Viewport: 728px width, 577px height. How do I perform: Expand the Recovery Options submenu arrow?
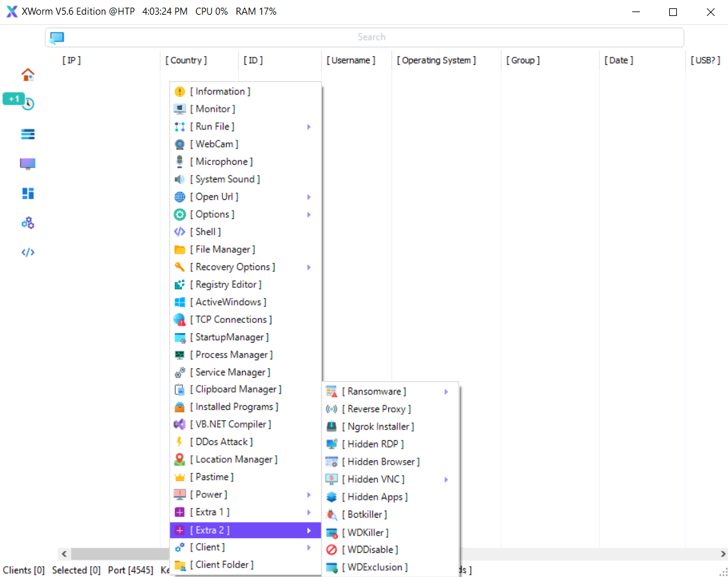click(x=308, y=267)
